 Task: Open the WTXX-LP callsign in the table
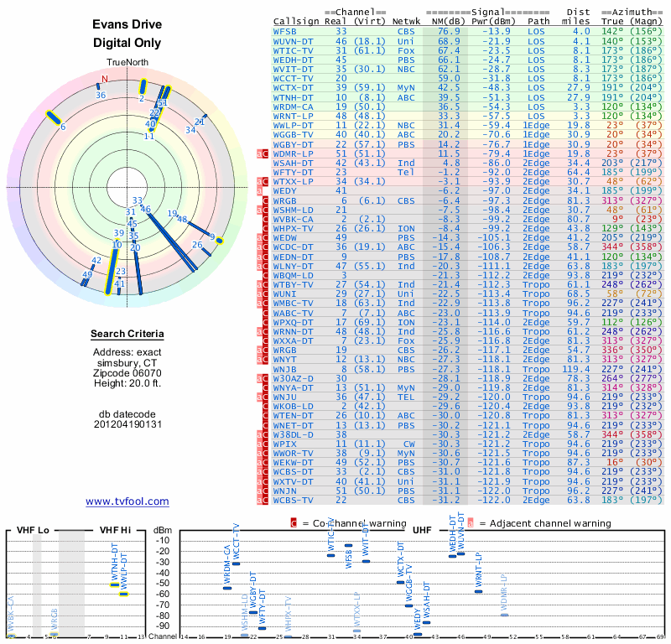[x=293, y=181]
